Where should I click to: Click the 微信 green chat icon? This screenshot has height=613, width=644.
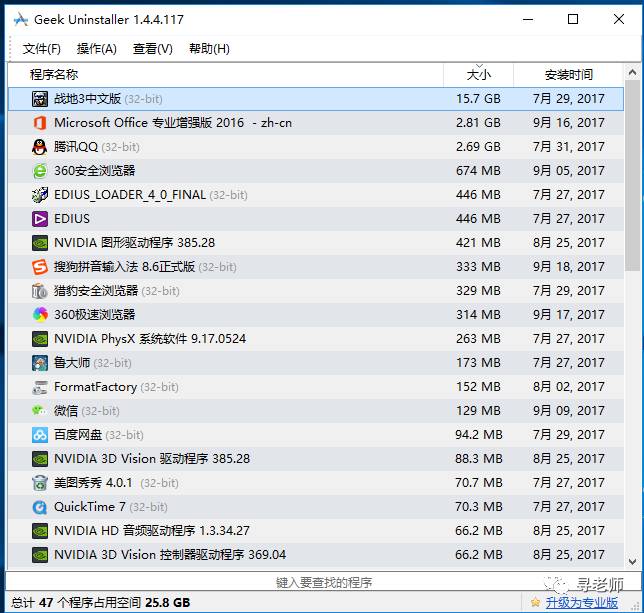[40, 411]
